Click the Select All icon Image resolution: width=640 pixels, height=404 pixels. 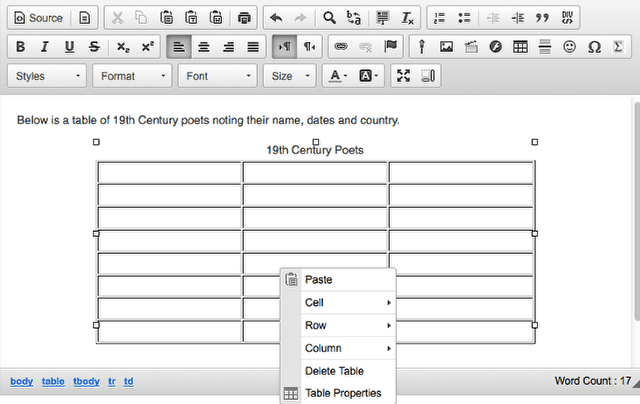pyautogui.click(x=383, y=18)
